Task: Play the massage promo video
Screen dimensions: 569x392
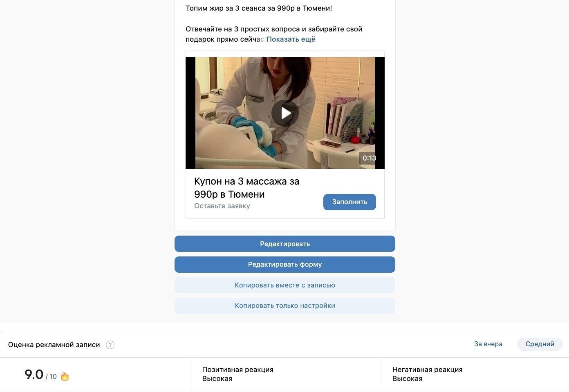Action: click(285, 113)
